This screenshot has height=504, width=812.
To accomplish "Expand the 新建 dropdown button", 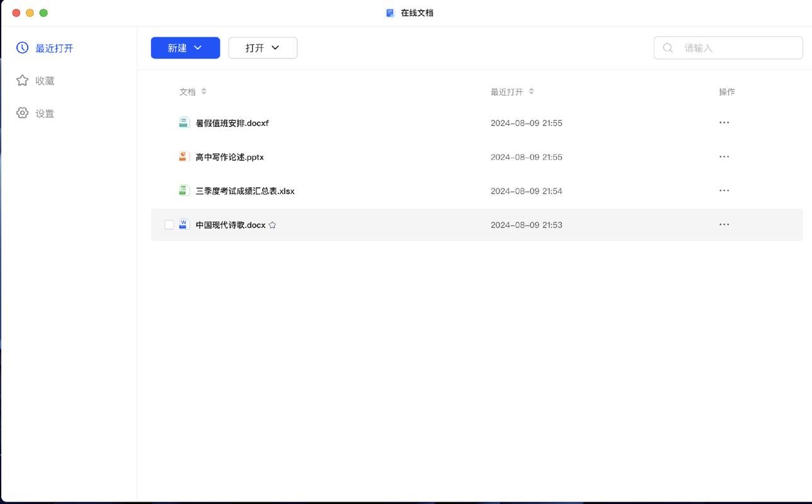I will [x=185, y=48].
